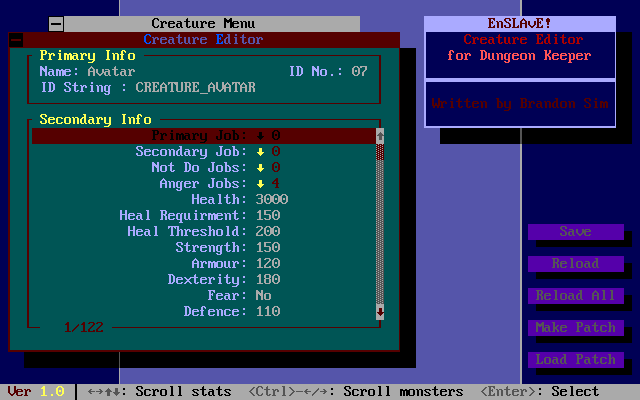Open the Primary Job dropdown arrow
Screen dimensions: 640x400
(x=260, y=136)
